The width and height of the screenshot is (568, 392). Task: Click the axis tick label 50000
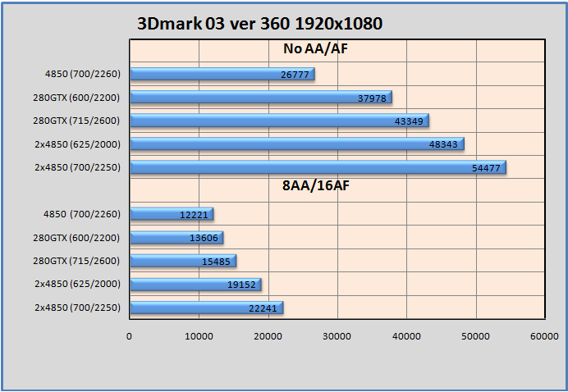(475, 336)
